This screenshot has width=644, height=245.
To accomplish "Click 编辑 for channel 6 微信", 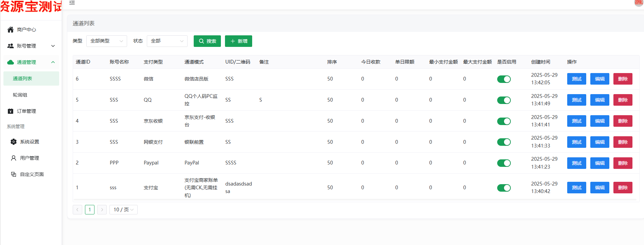I will tap(600, 79).
